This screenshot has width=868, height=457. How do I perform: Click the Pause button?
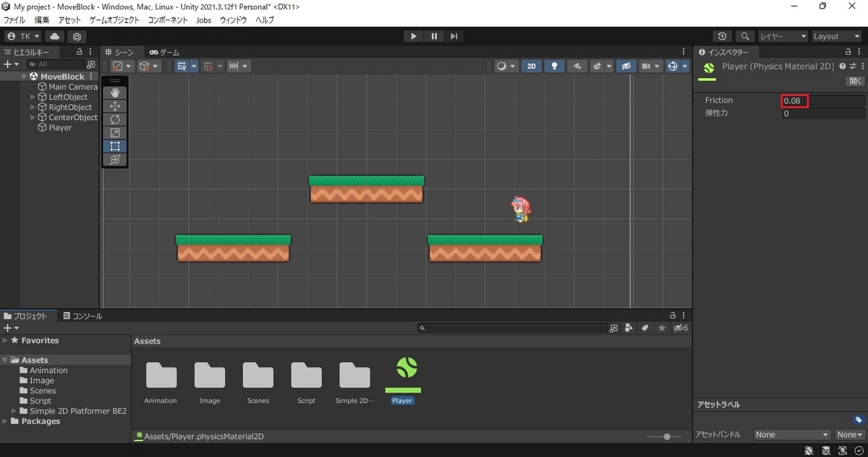433,36
